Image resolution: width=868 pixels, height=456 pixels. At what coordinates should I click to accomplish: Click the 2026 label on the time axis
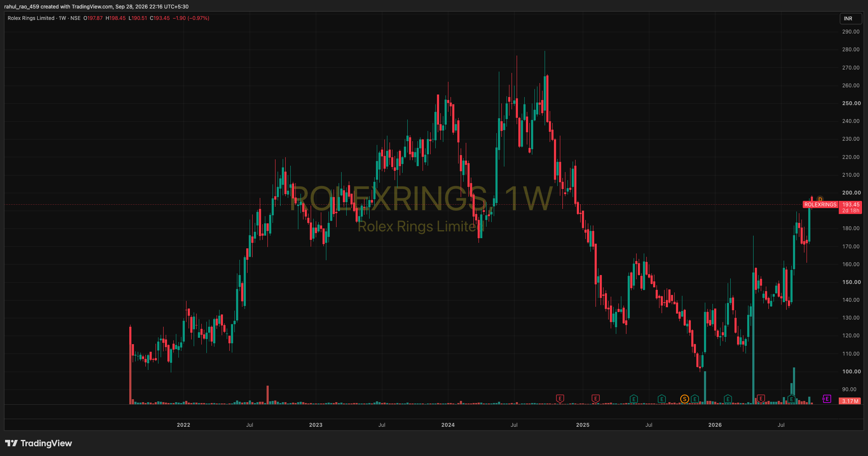(x=715, y=425)
